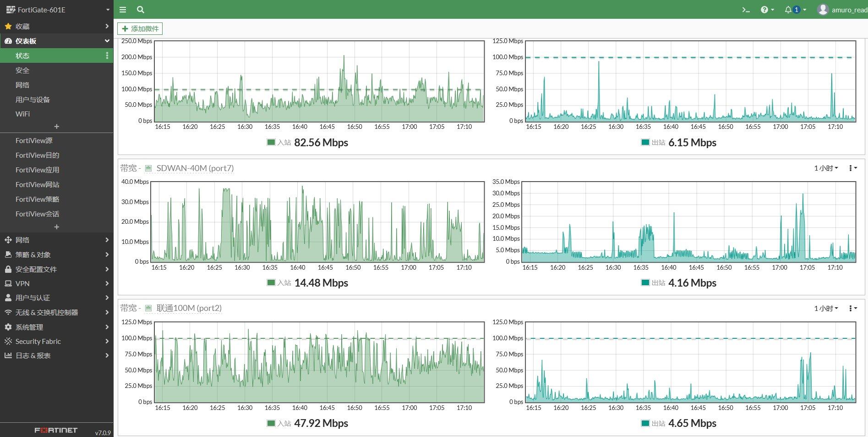Add a new FortiView monitor plus icon
868x437 pixels.
click(x=57, y=227)
